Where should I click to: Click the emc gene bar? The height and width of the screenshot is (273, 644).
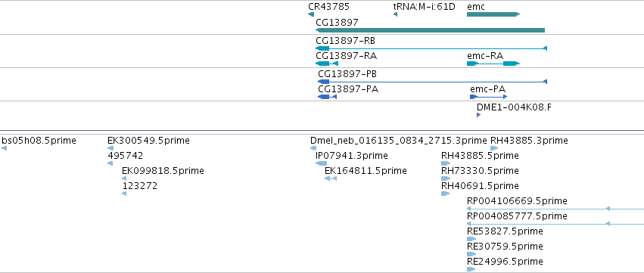tap(493, 14)
